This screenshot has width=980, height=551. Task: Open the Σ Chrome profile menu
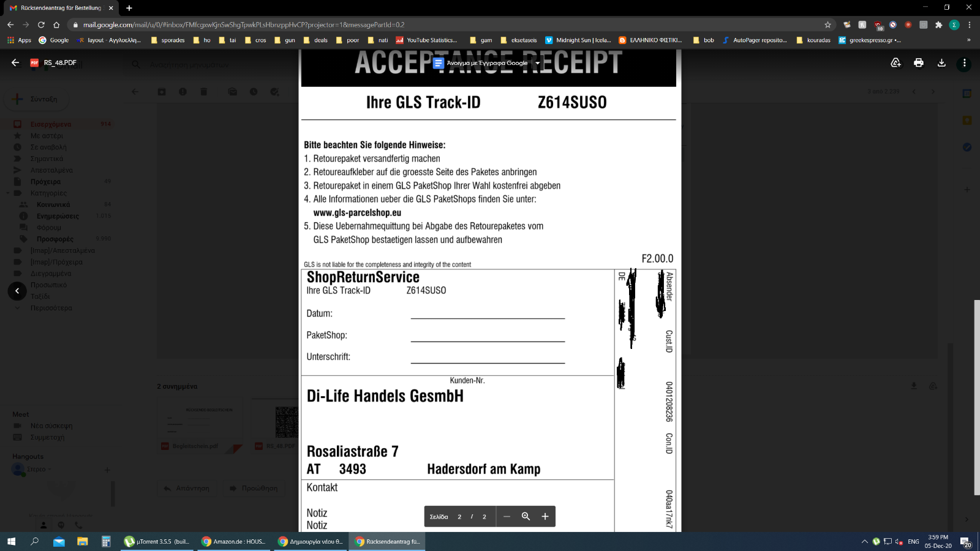pyautogui.click(x=954, y=24)
